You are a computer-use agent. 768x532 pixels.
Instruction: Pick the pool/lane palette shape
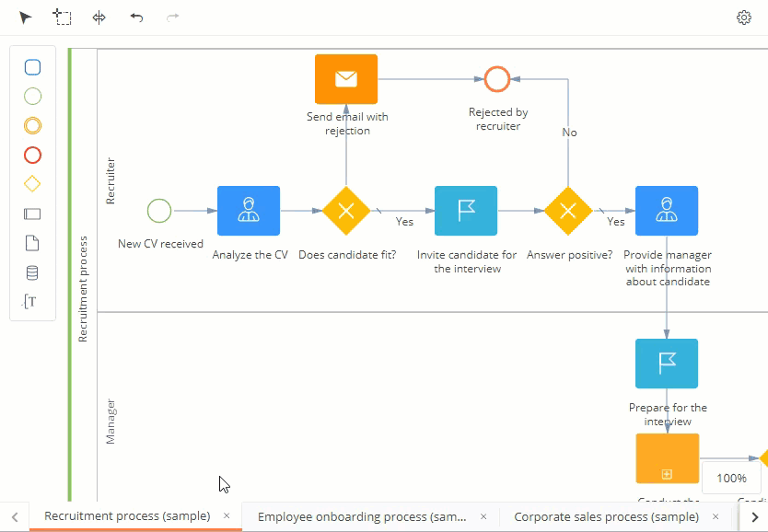(32, 214)
